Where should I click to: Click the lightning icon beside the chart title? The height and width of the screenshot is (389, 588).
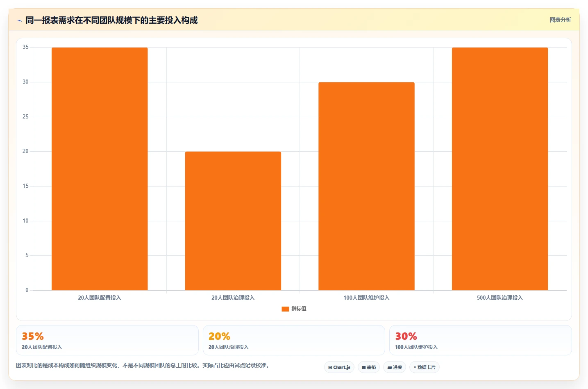click(x=19, y=20)
